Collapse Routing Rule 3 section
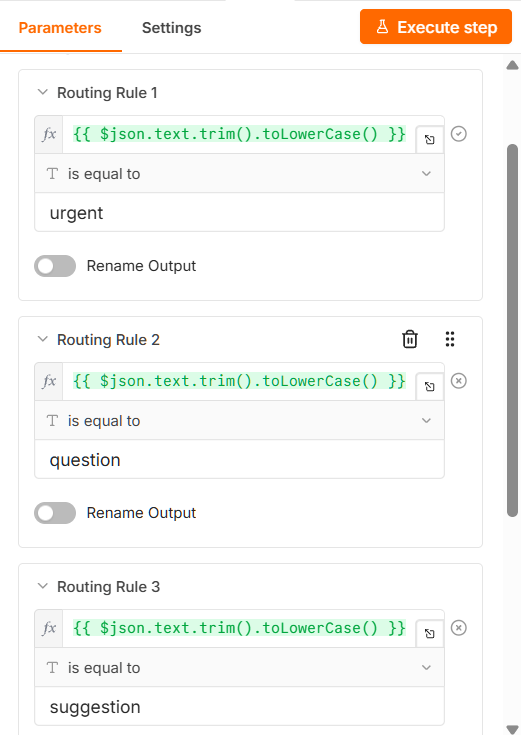Image resolution: width=521 pixels, height=735 pixels. pos(43,586)
